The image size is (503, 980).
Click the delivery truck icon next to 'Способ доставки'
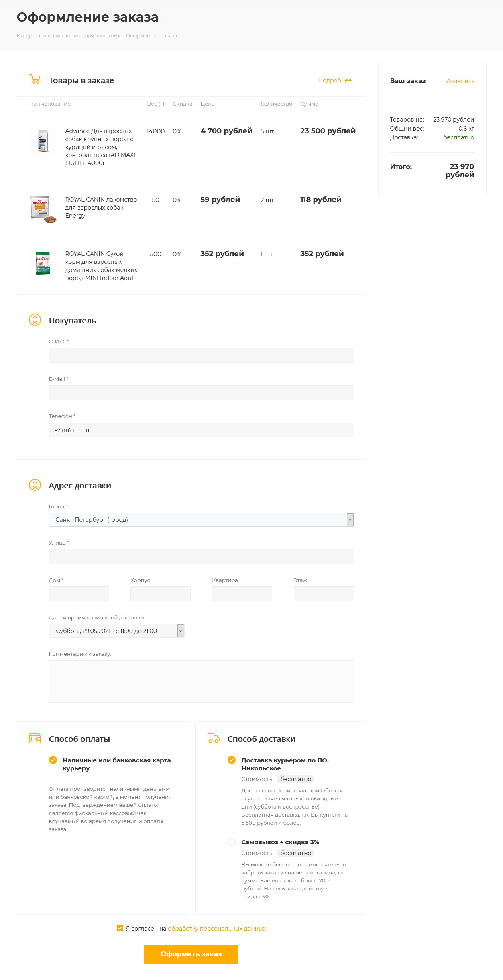click(214, 738)
